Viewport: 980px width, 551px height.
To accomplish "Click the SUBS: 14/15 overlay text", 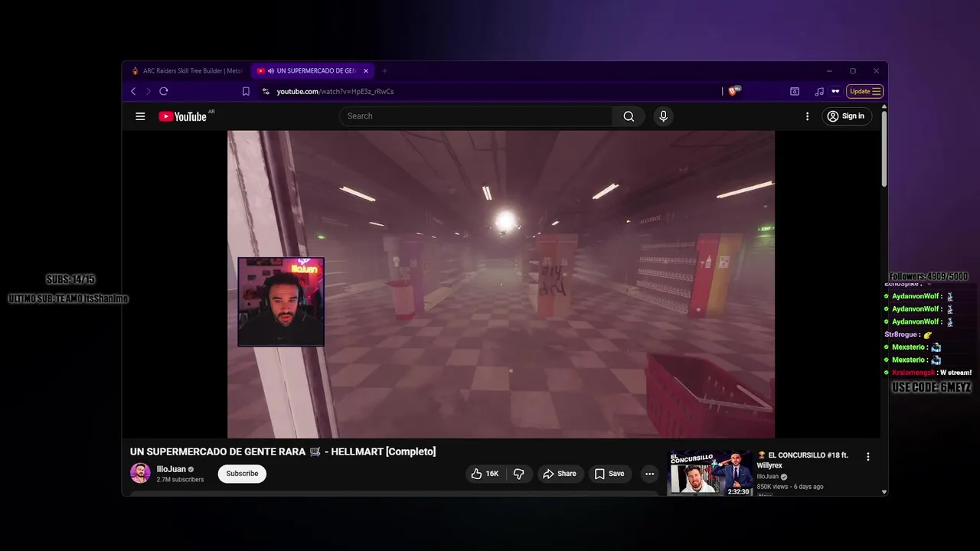I will 70,279.
